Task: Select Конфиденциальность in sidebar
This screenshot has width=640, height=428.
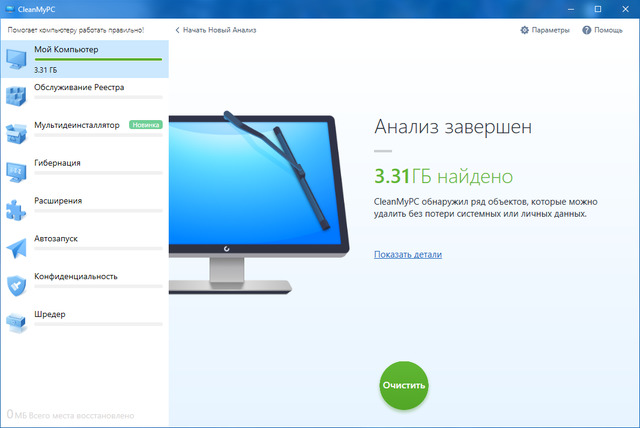Action: coord(84,286)
